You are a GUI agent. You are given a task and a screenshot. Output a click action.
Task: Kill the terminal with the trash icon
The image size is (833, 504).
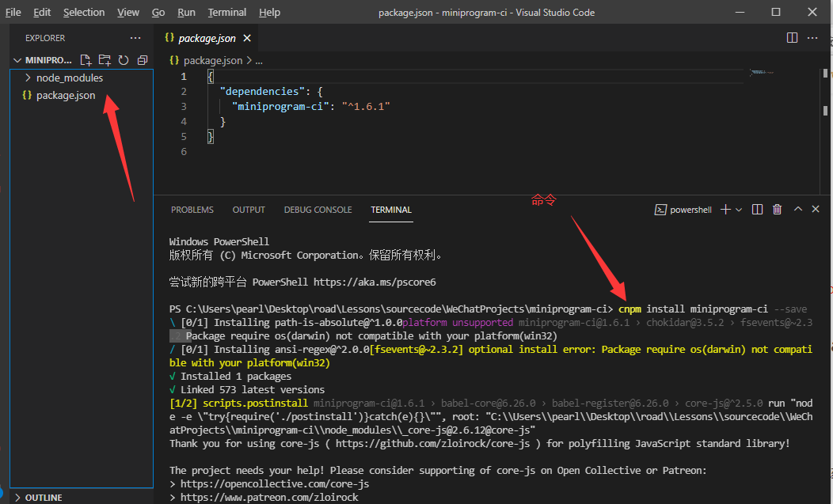[x=777, y=209]
